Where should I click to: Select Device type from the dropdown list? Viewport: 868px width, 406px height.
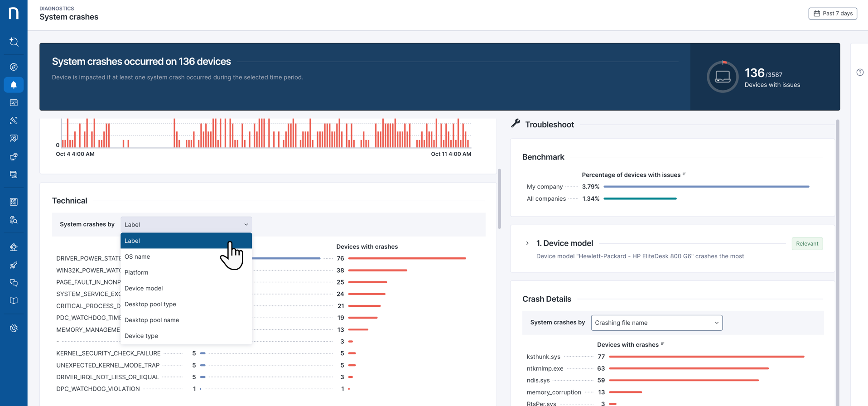point(141,336)
